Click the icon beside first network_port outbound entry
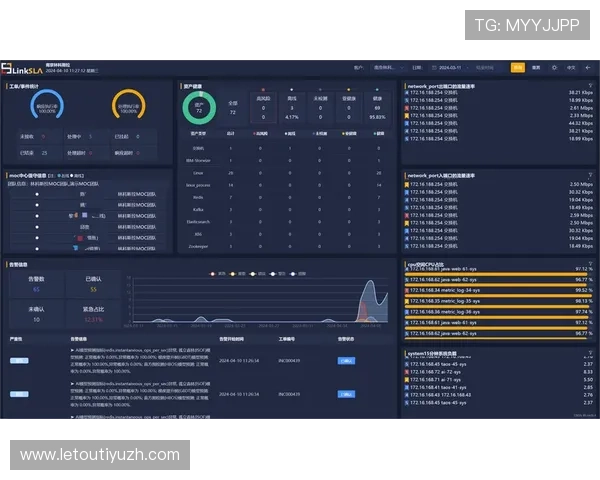Image resolution: width=600 pixels, height=480 pixels. (x=408, y=93)
